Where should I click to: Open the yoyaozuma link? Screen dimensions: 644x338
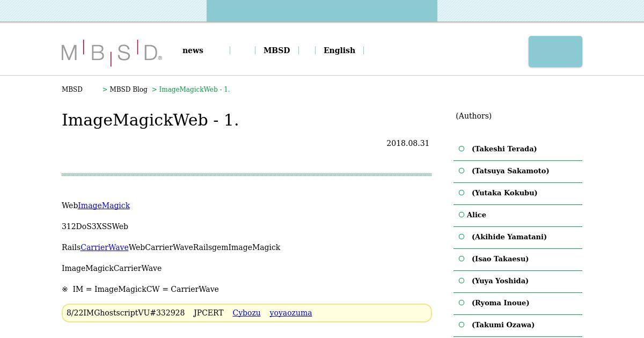click(x=290, y=313)
